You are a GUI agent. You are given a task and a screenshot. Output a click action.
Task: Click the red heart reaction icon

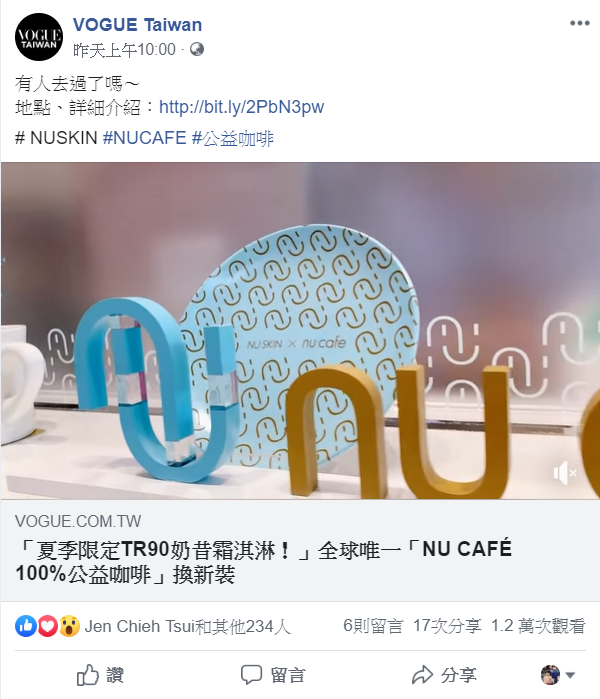tap(47, 626)
